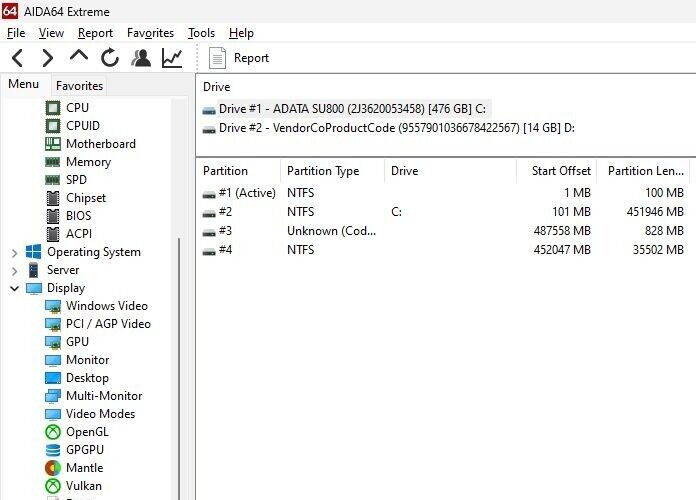Click the Unknown (Cod... partition type cell
The image size is (696, 500).
pyautogui.click(x=332, y=231)
